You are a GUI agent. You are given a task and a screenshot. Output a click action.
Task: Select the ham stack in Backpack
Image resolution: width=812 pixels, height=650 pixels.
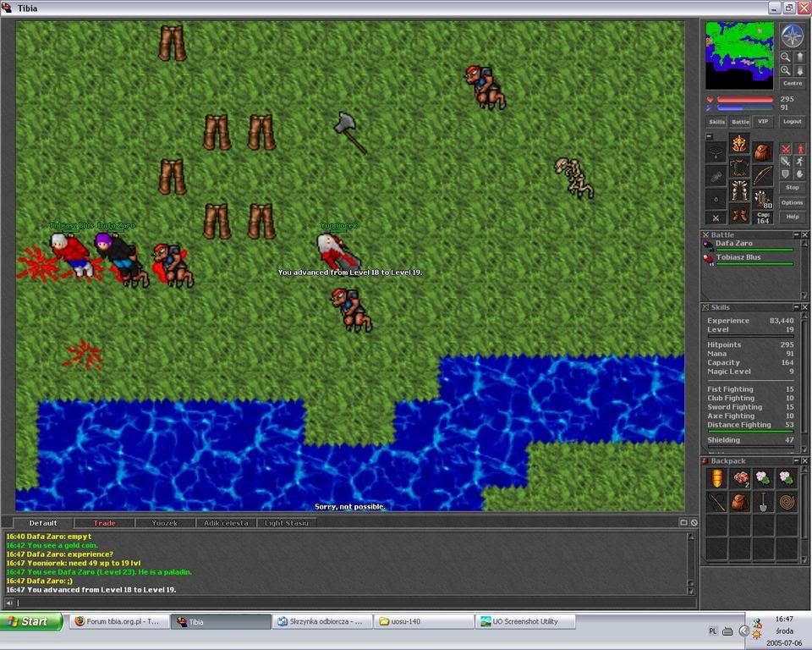click(740, 478)
